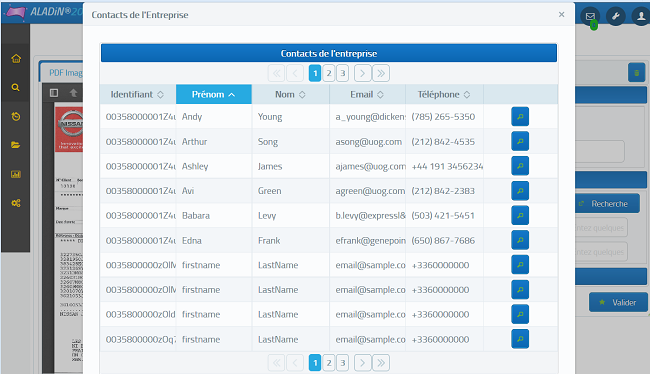Select contact Ashley James with magnifier button
This screenshot has width=650, height=374.
tap(520, 166)
